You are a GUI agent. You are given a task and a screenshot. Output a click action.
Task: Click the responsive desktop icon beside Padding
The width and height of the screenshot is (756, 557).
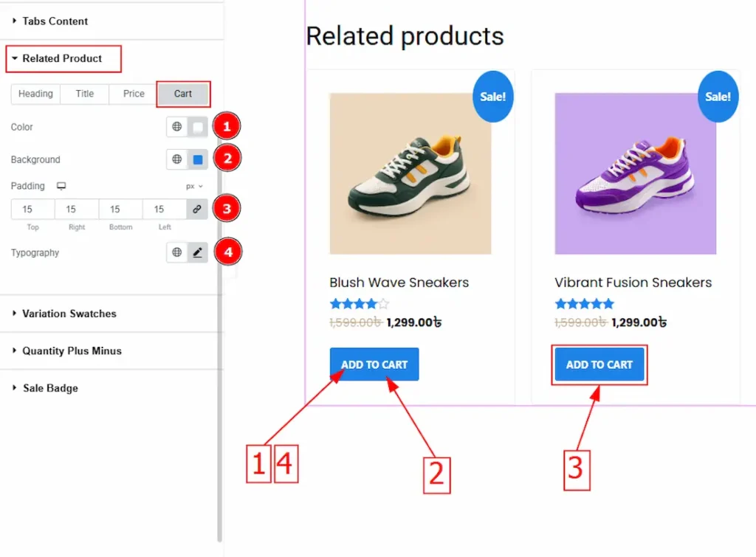(x=61, y=187)
